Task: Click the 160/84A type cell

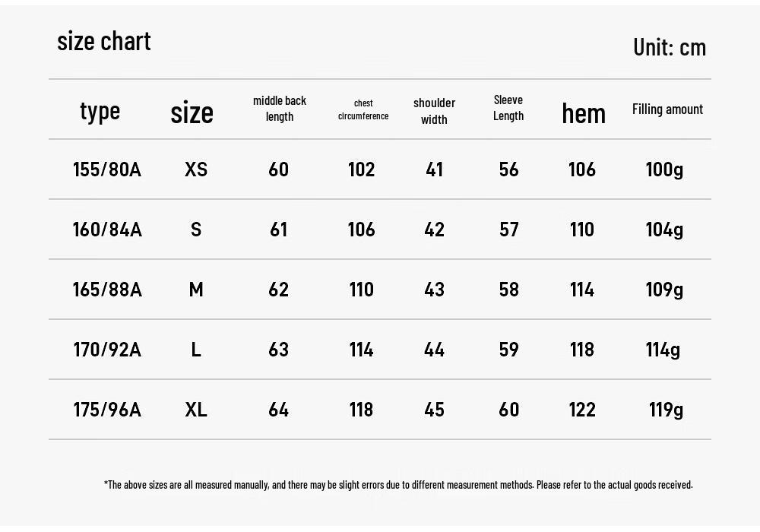Action: (107, 230)
